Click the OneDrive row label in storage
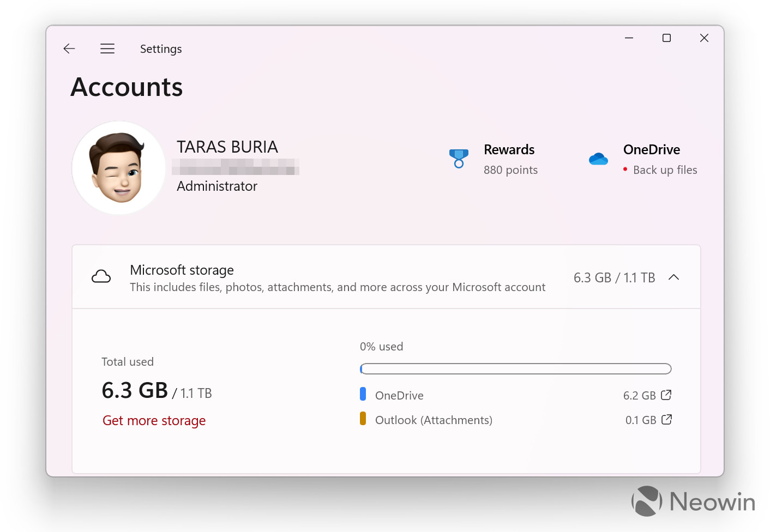This screenshot has height=532, width=770. tap(399, 396)
